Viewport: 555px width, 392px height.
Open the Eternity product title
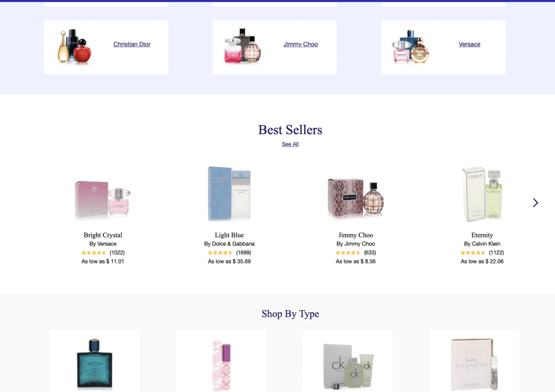pos(482,235)
